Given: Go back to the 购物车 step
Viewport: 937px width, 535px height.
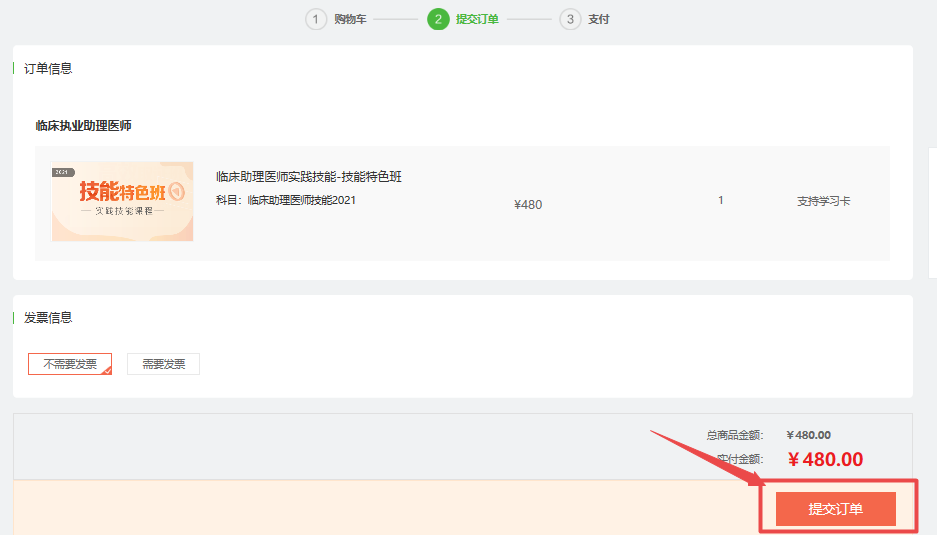Looking at the screenshot, I should pyautogui.click(x=350, y=19).
